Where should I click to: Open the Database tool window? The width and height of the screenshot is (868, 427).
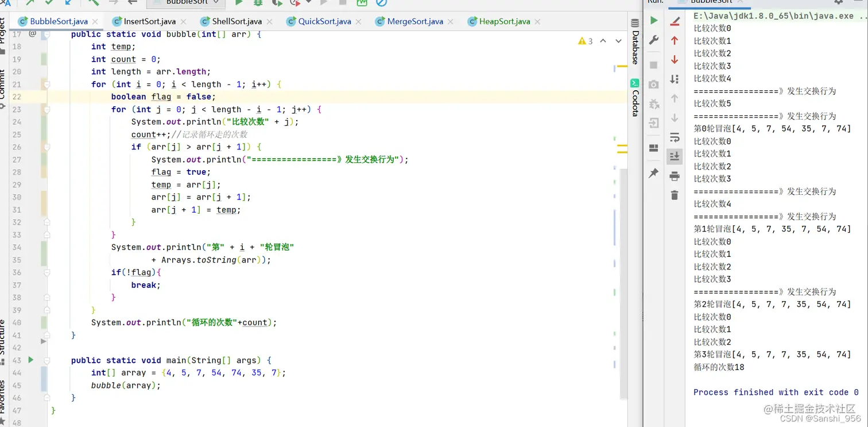pos(635,41)
